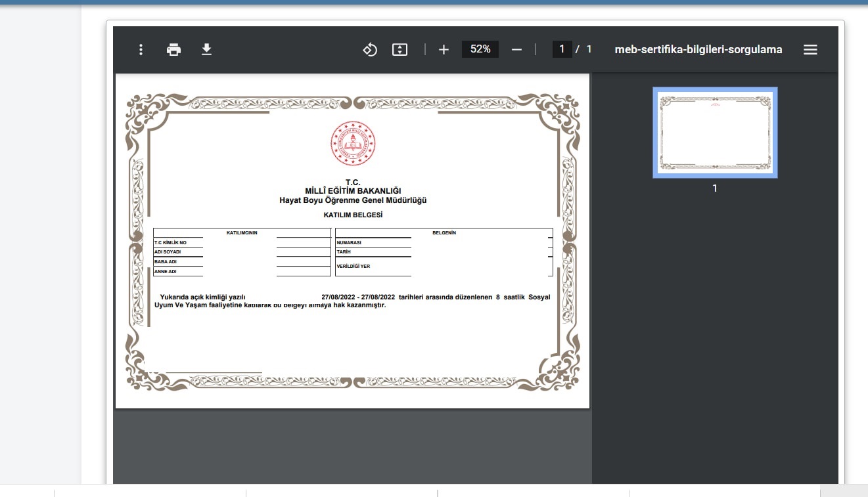Click the T.C KİMLİK NO label
This screenshot has width=868, height=497.
[x=170, y=243]
